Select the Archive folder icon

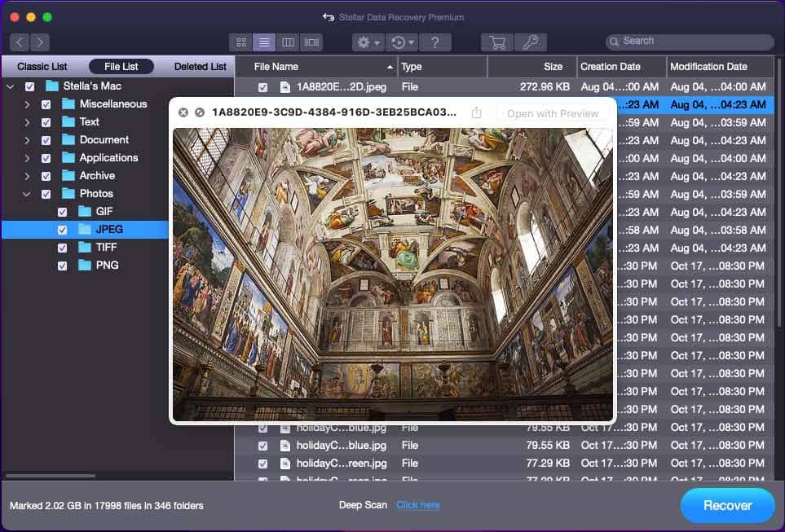pyautogui.click(x=68, y=176)
